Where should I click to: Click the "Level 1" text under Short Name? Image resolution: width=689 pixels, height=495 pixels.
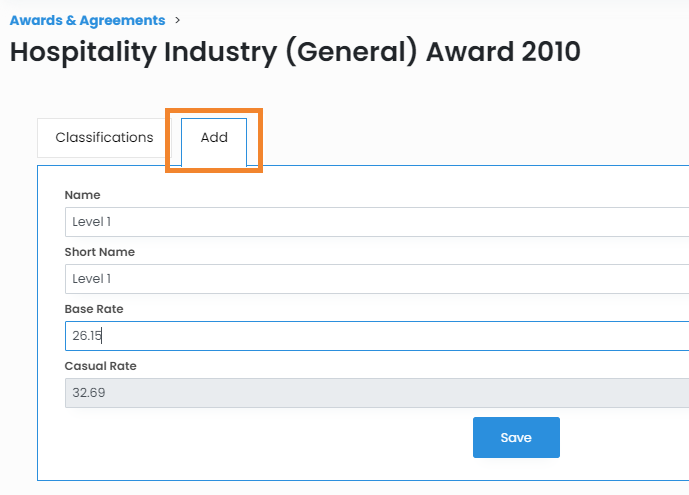tap(92, 279)
